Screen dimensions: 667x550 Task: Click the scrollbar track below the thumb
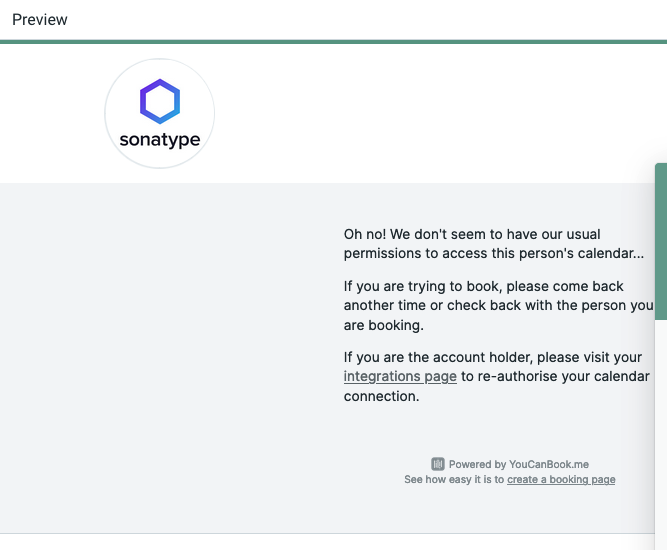coord(661,434)
